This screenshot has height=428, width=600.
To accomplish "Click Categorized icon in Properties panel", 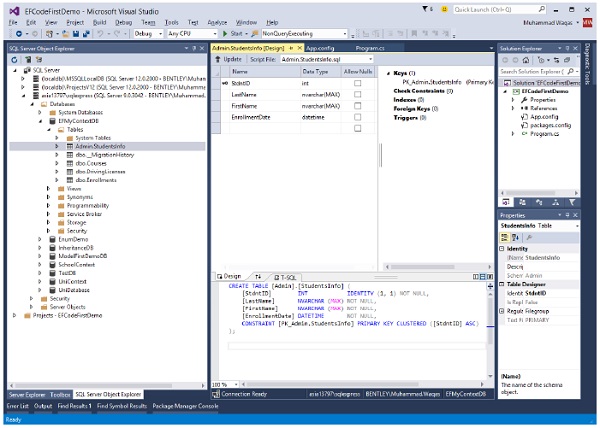I will coord(505,238).
